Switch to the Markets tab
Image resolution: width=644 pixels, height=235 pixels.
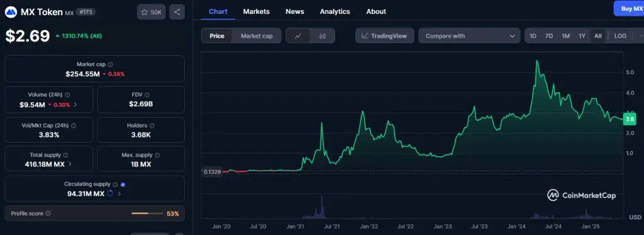[x=257, y=11]
